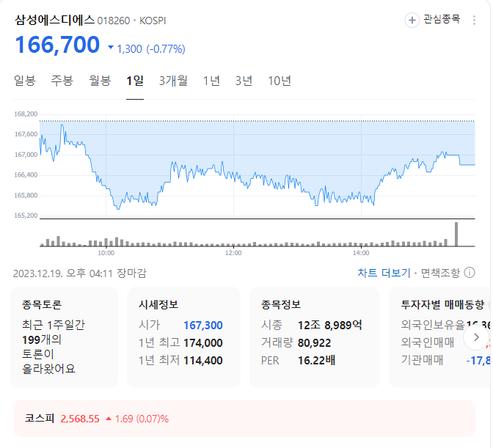The width and height of the screenshot is (493, 448).
Task: Click the 167,000 price axis label
Action: pyautogui.click(x=26, y=155)
